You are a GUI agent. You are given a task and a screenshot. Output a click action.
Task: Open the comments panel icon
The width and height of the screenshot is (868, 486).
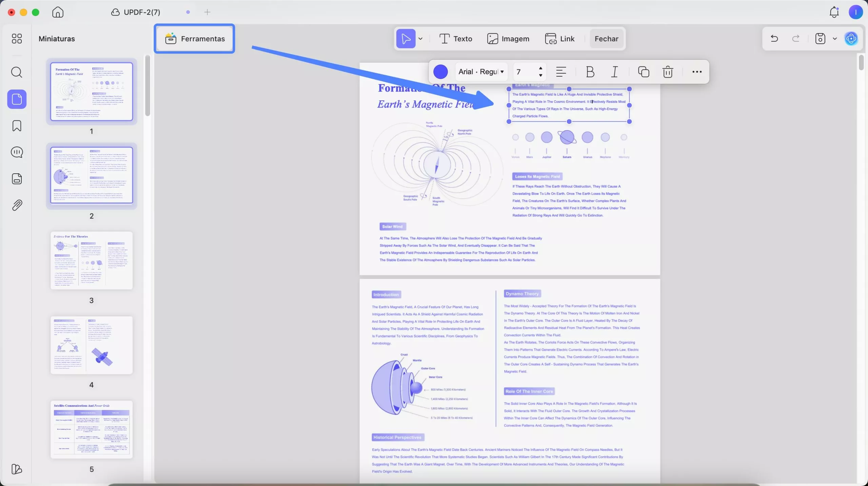click(x=17, y=152)
